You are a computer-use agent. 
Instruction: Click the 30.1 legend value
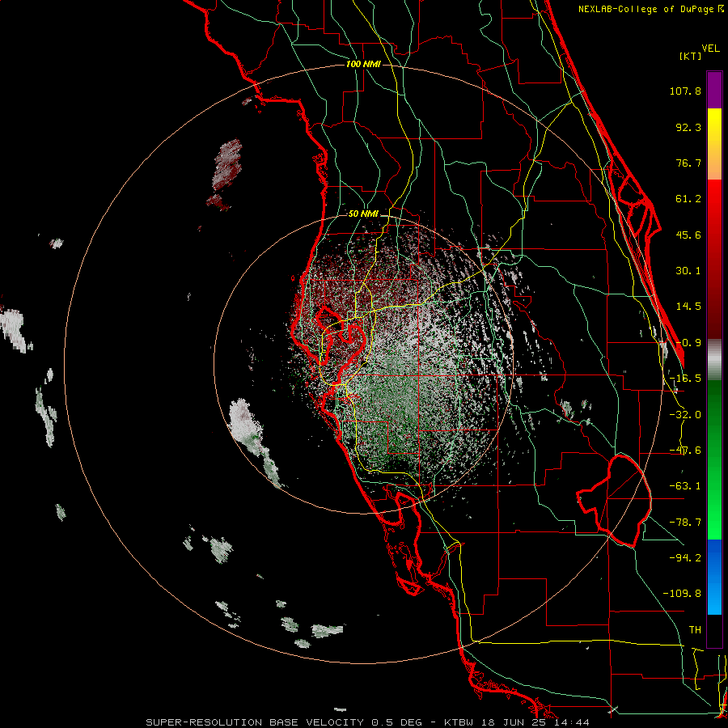(x=688, y=271)
